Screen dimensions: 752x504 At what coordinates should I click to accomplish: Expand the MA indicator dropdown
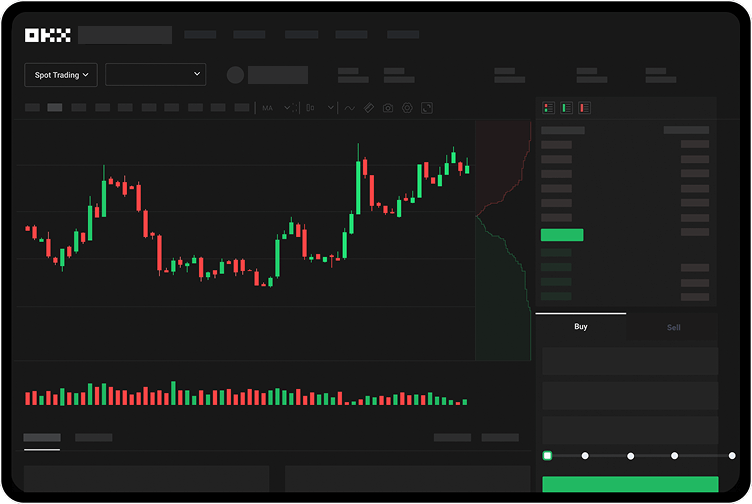(x=286, y=108)
